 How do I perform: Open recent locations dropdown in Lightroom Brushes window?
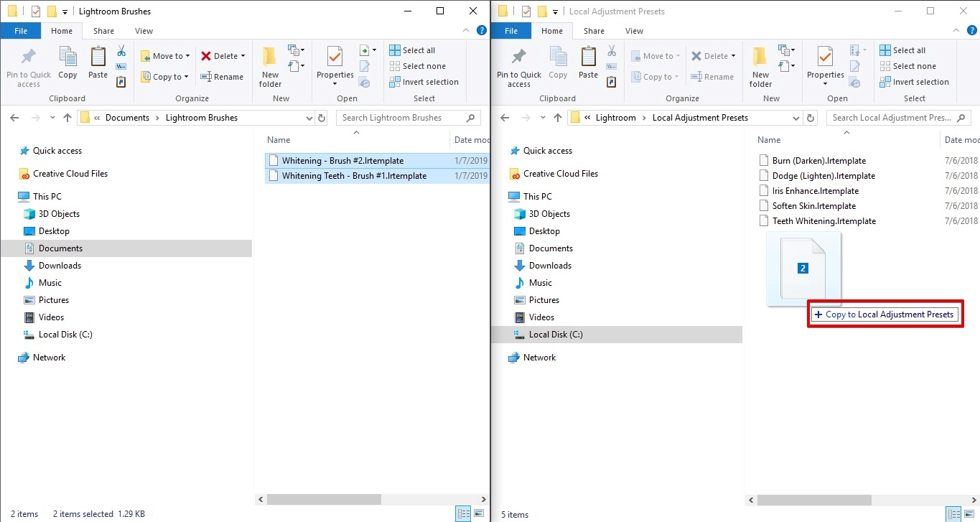pyautogui.click(x=52, y=118)
